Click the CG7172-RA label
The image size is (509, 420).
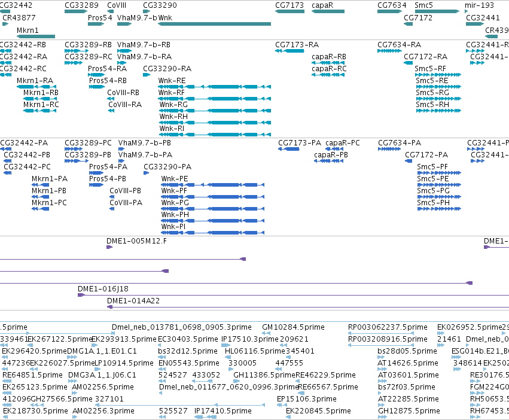tap(426, 56)
